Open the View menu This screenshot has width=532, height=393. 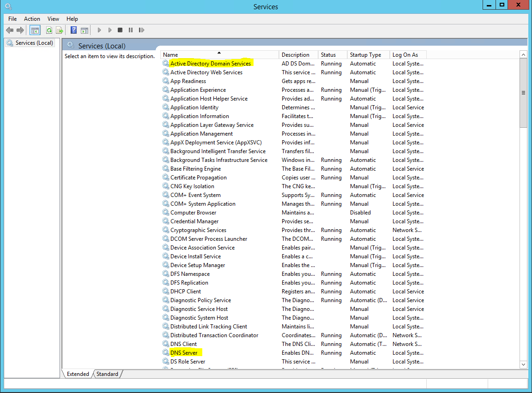click(53, 19)
